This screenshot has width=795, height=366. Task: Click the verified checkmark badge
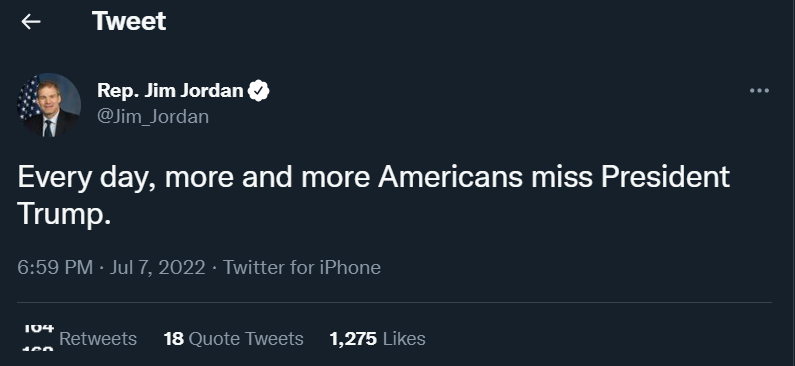coord(259,91)
